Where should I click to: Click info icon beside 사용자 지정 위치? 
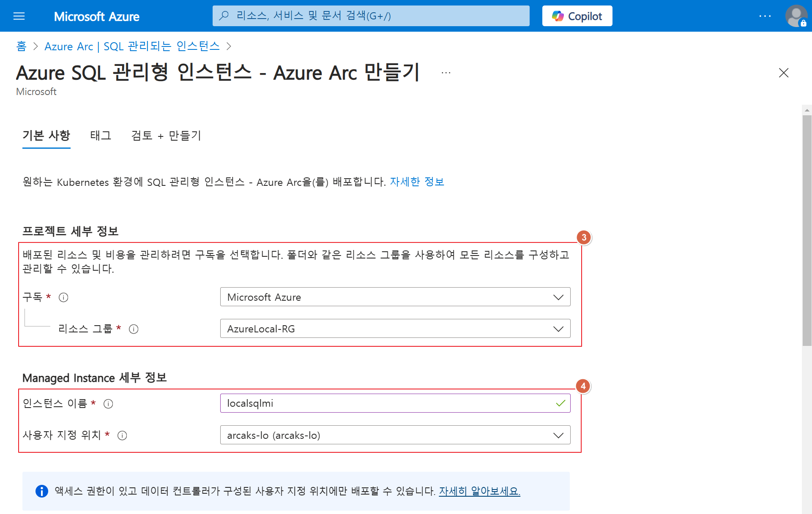[122, 435]
